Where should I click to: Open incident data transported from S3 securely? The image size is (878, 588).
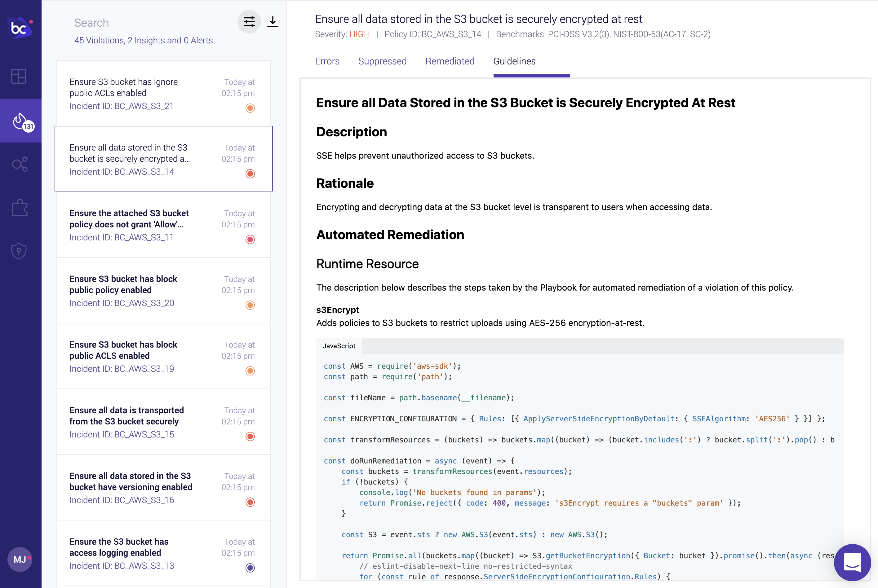point(164,421)
